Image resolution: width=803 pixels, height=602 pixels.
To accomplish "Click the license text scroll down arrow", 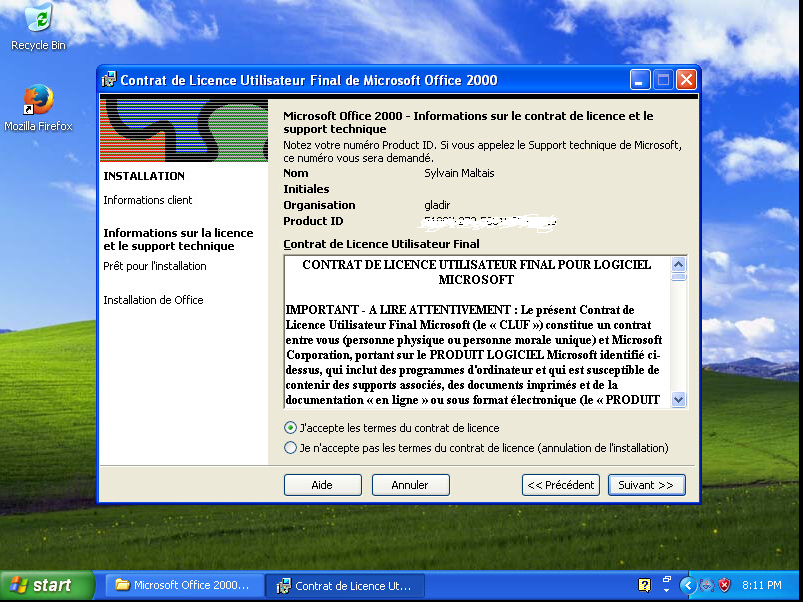I will point(679,399).
